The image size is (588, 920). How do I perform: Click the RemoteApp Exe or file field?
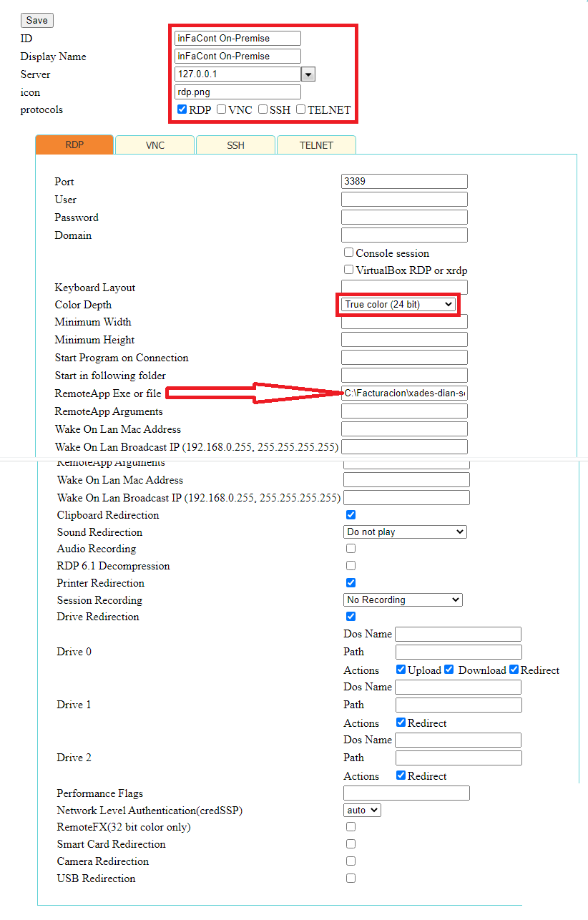click(404, 393)
